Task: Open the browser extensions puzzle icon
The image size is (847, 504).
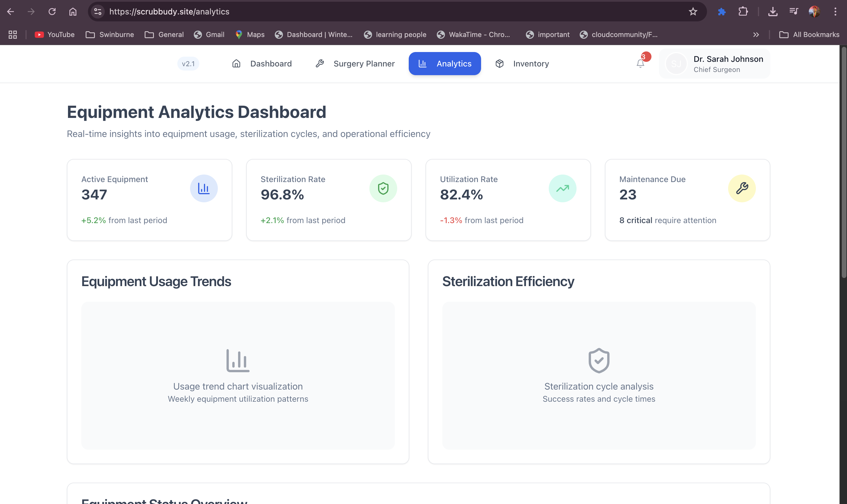Action: click(743, 12)
